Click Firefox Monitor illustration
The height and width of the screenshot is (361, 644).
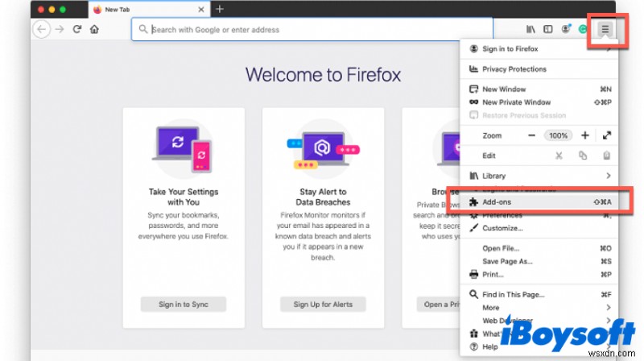(x=324, y=149)
